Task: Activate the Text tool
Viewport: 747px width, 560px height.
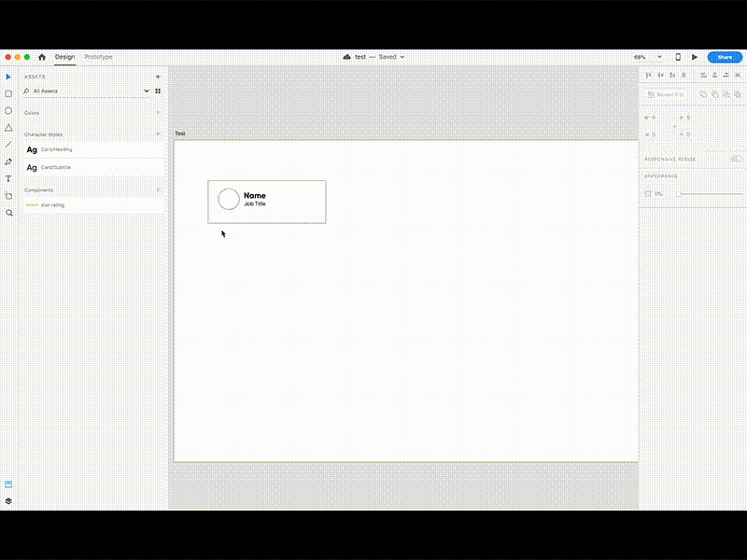Action: click(x=8, y=178)
